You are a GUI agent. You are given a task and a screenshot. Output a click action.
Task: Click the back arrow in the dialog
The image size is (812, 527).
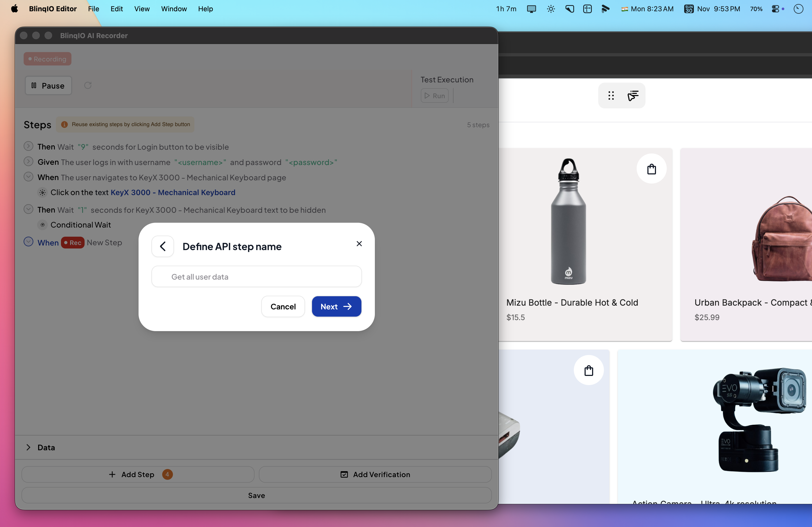pos(163,246)
